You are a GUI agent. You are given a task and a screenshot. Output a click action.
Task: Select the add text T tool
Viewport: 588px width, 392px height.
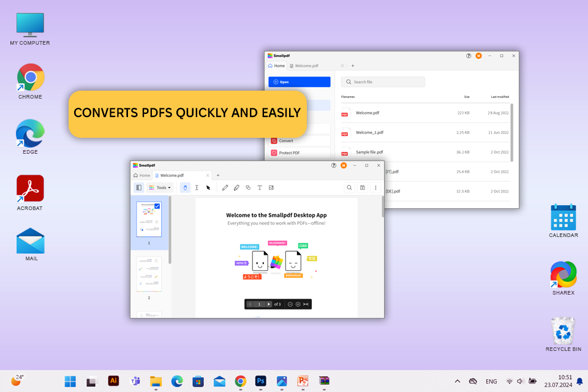pyautogui.click(x=260, y=187)
